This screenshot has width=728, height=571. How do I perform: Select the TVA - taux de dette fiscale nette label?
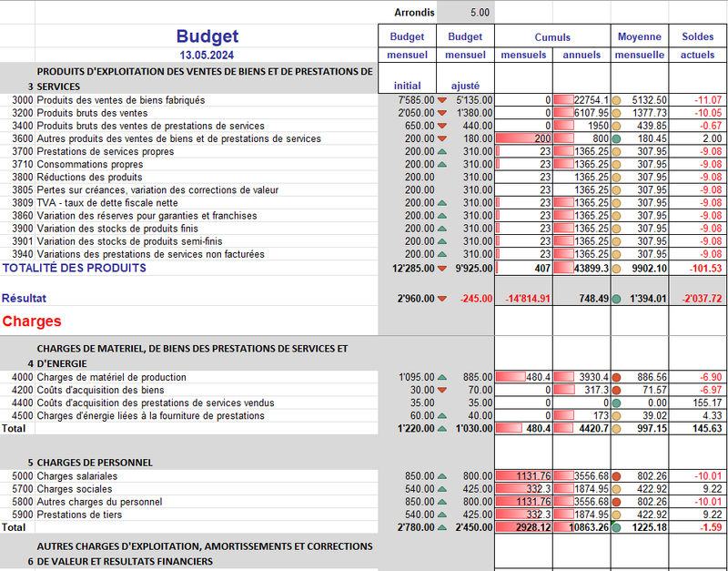[x=107, y=203]
